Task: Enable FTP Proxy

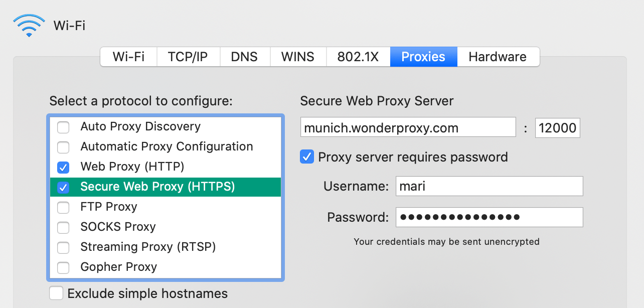Action: [x=63, y=207]
